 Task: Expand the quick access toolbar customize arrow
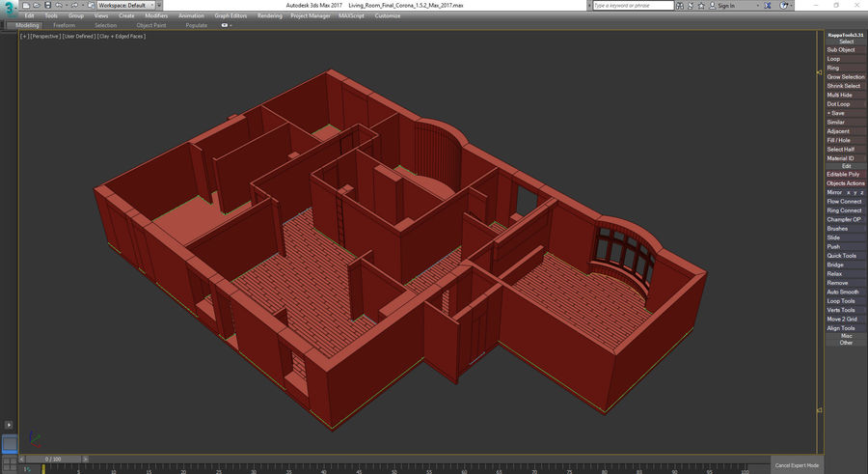[159, 6]
